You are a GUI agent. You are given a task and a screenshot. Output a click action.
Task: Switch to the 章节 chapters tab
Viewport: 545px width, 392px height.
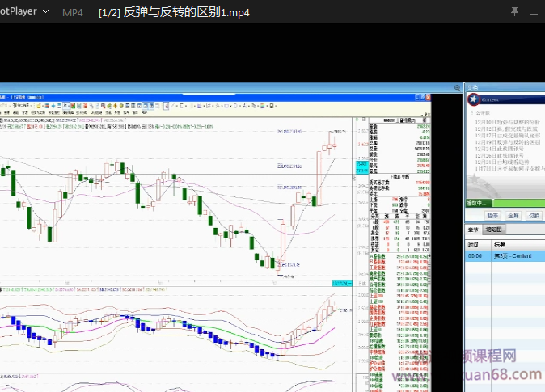(474, 230)
